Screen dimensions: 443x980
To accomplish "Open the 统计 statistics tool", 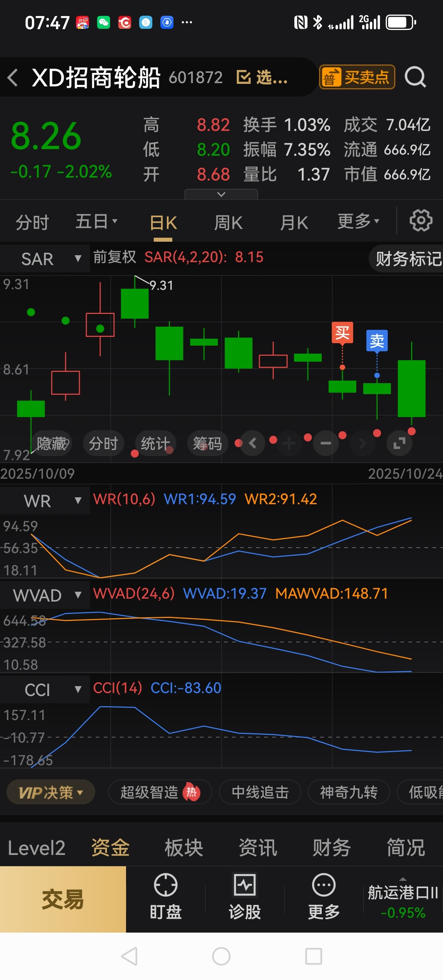I will (x=156, y=443).
